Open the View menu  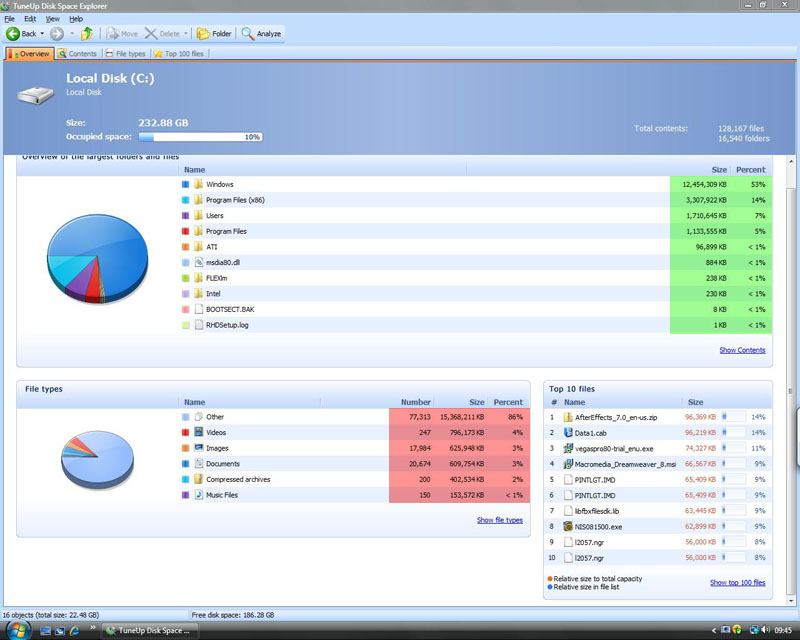(53, 19)
